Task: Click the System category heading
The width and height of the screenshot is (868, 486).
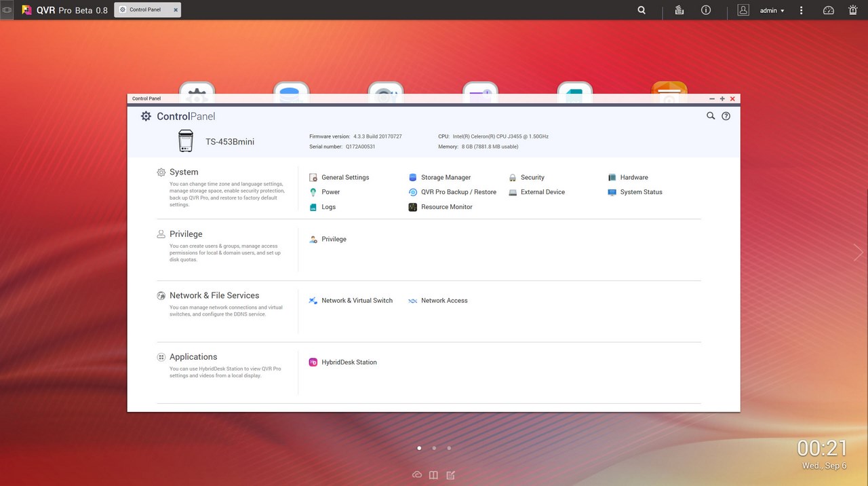Action: tap(184, 172)
